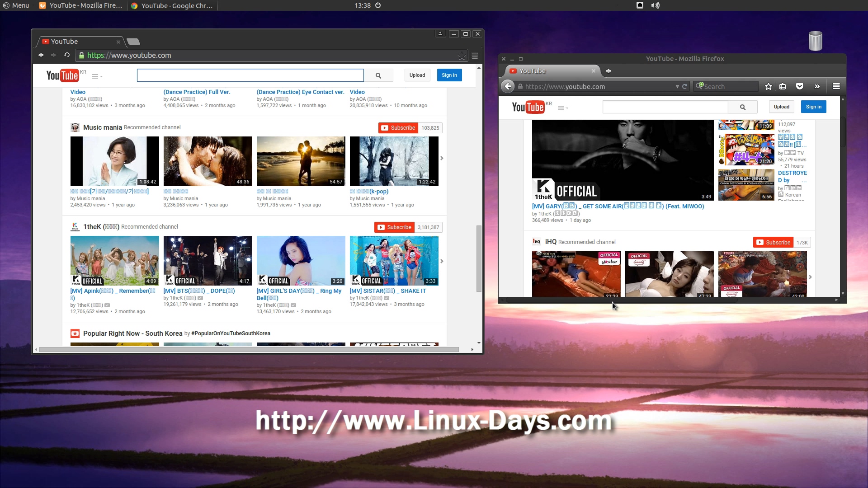Switch to YouTube - Mozilla Firefox taskbar item

coord(80,5)
